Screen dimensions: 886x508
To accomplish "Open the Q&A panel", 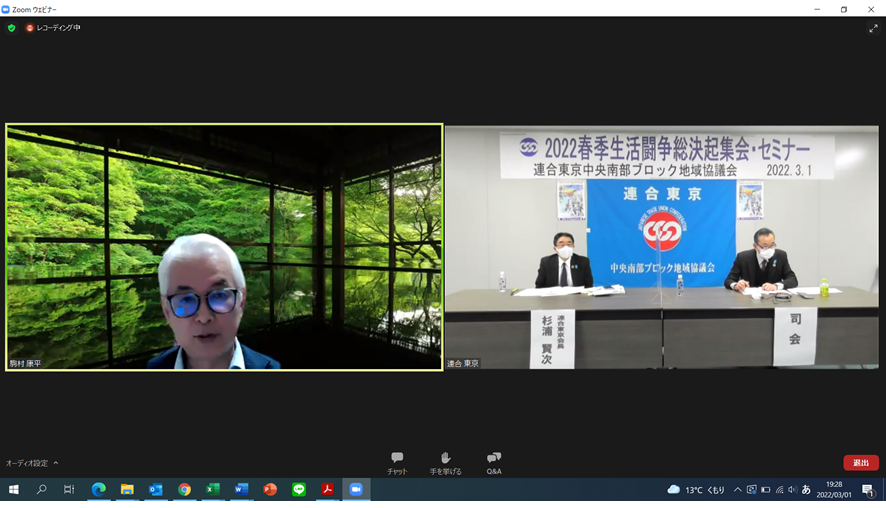I will pyautogui.click(x=494, y=463).
